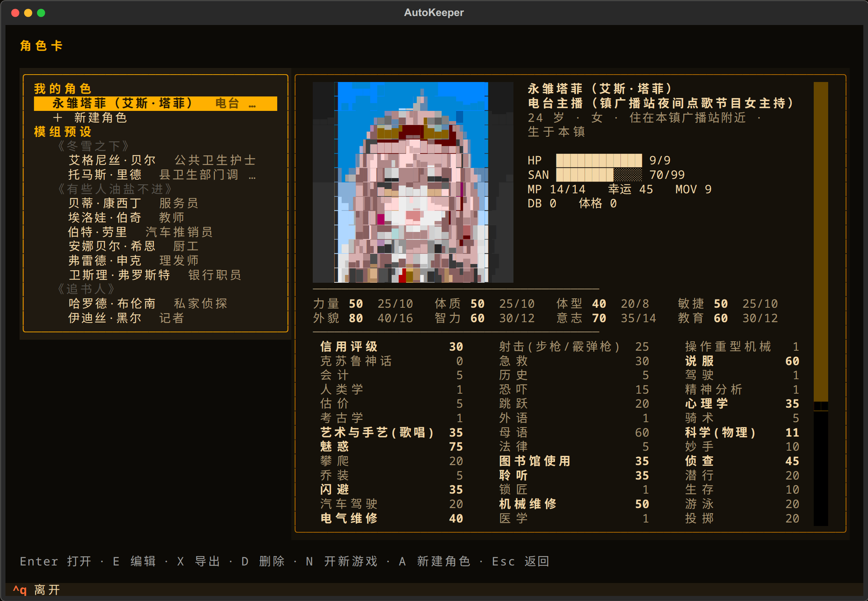Screen dimensions: 868x601
Task: Click the HP progress bar
Action: pyautogui.click(x=599, y=160)
